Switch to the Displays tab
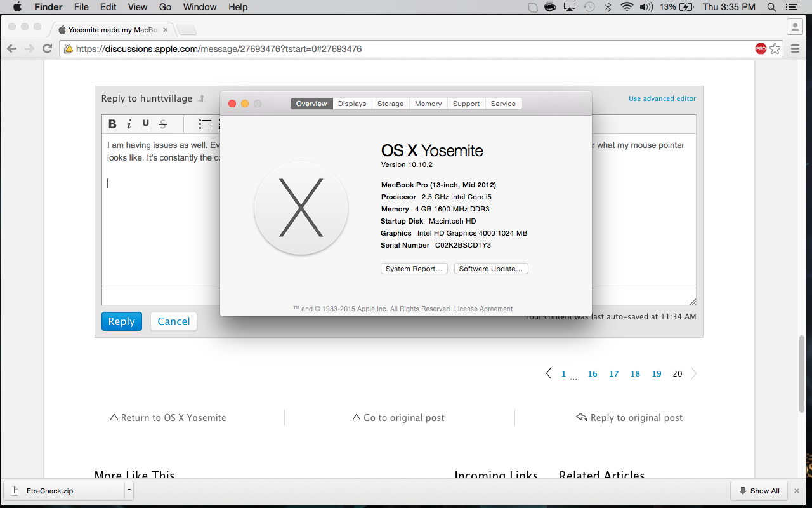Screen dimensions: 812x508 click(x=352, y=104)
